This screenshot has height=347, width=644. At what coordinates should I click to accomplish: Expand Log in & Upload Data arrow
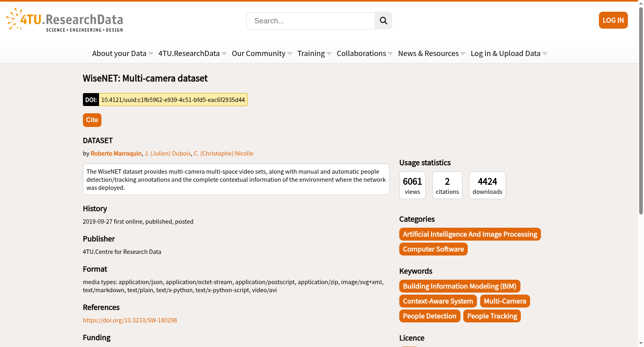point(545,54)
